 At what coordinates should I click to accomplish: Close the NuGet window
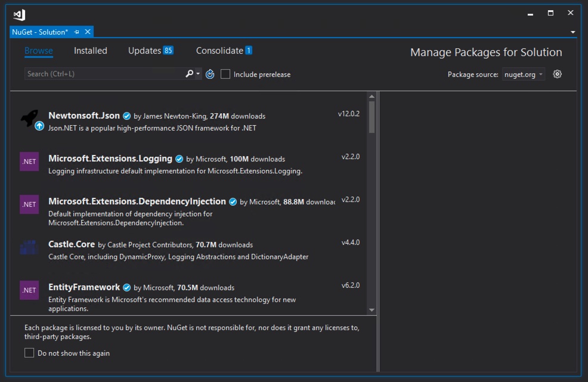[x=571, y=13]
